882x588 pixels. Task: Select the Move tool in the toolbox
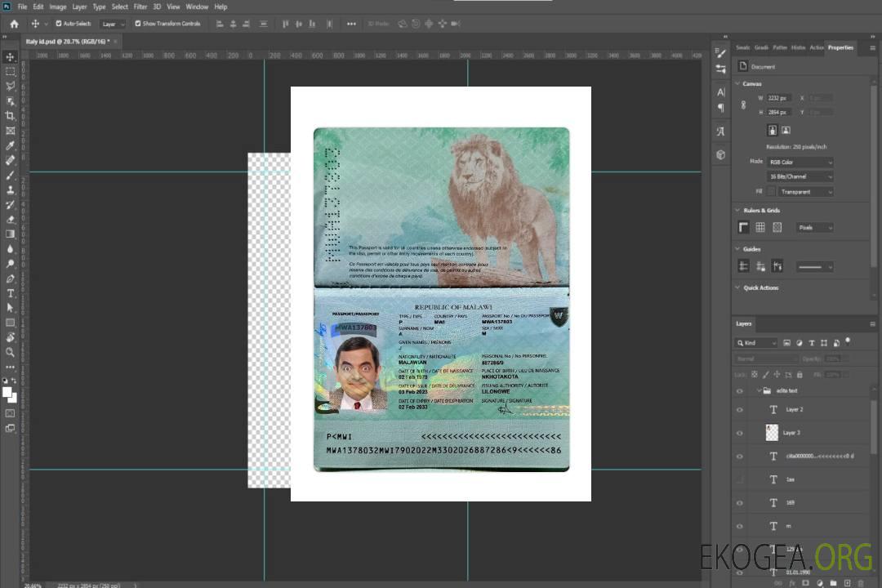(10, 57)
